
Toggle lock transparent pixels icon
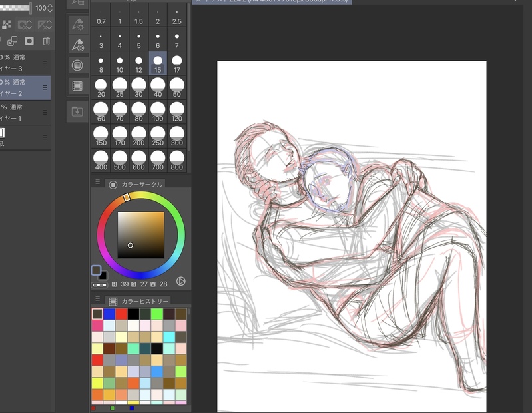pyautogui.click(x=7, y=25)
